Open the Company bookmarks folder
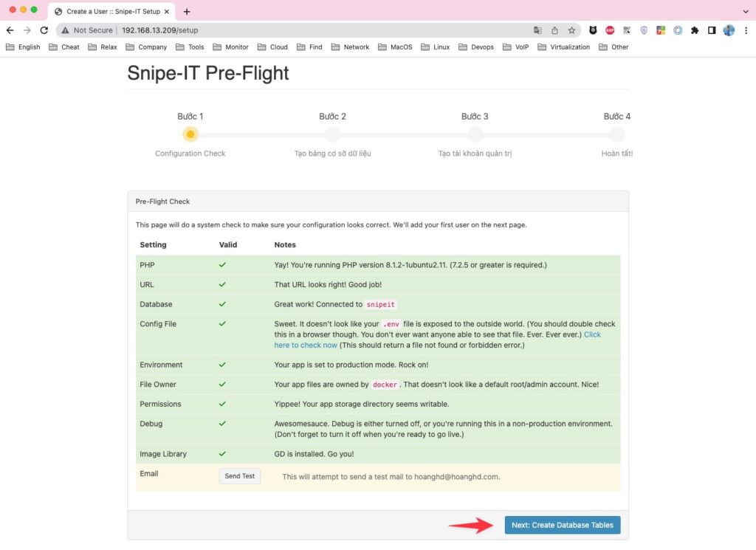The image size is (756, 550). click(146, 47)
